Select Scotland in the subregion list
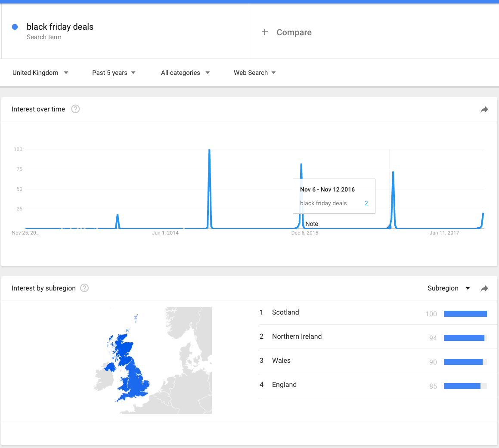 click(x=285, y=312)
